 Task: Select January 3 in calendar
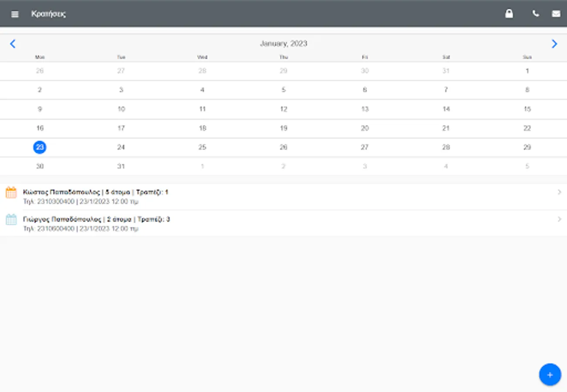(x=121, y=90)
